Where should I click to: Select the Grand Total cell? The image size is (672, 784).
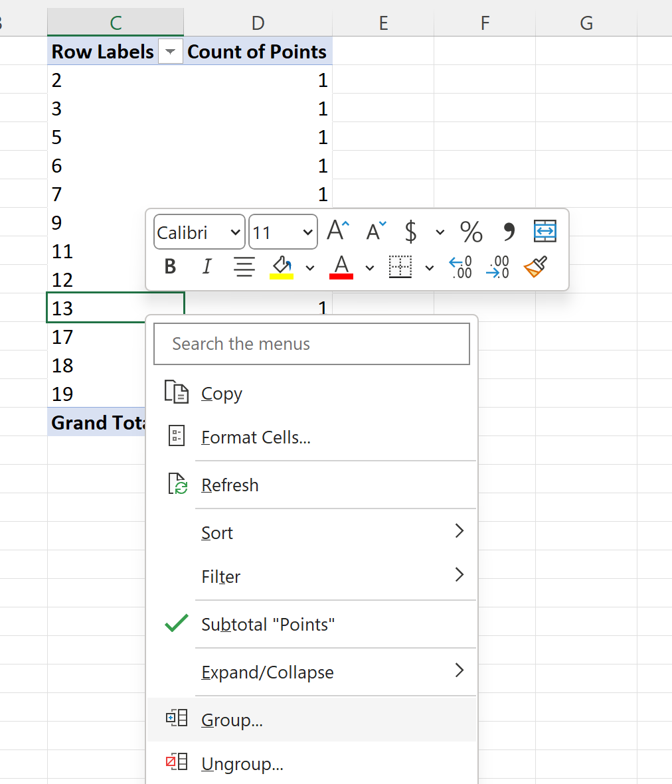pyautogui.click(x=97, y=422)
